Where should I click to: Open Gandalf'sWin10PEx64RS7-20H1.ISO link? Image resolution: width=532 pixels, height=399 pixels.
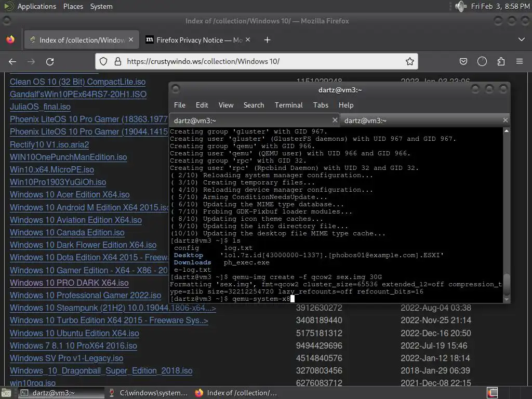78,95
